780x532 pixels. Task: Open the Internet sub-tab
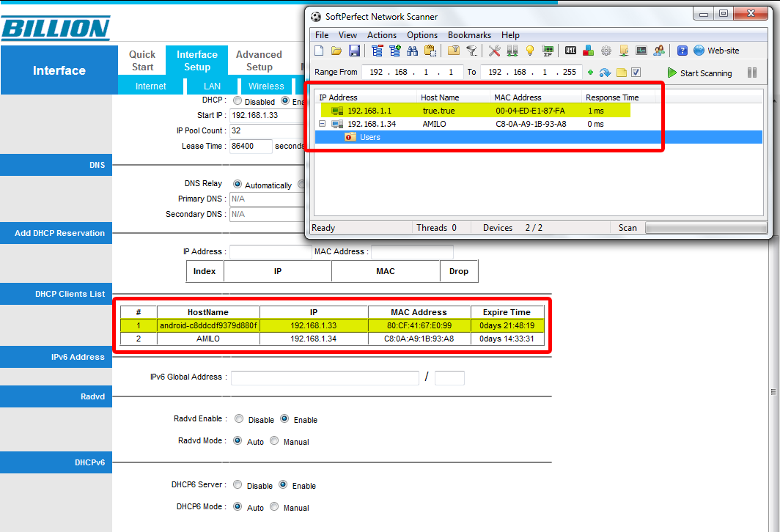[x=151, y=86]
